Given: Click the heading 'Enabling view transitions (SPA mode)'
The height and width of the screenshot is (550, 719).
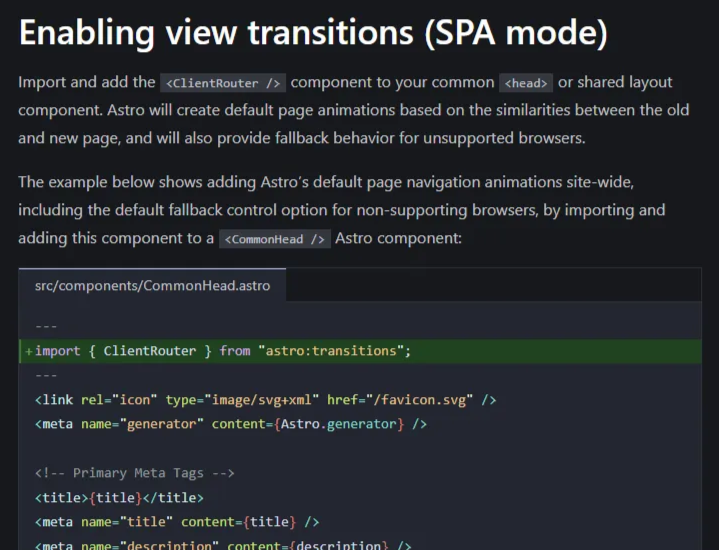Looking at the screenshot, I should pyautogui.click(x=313, y=33).
